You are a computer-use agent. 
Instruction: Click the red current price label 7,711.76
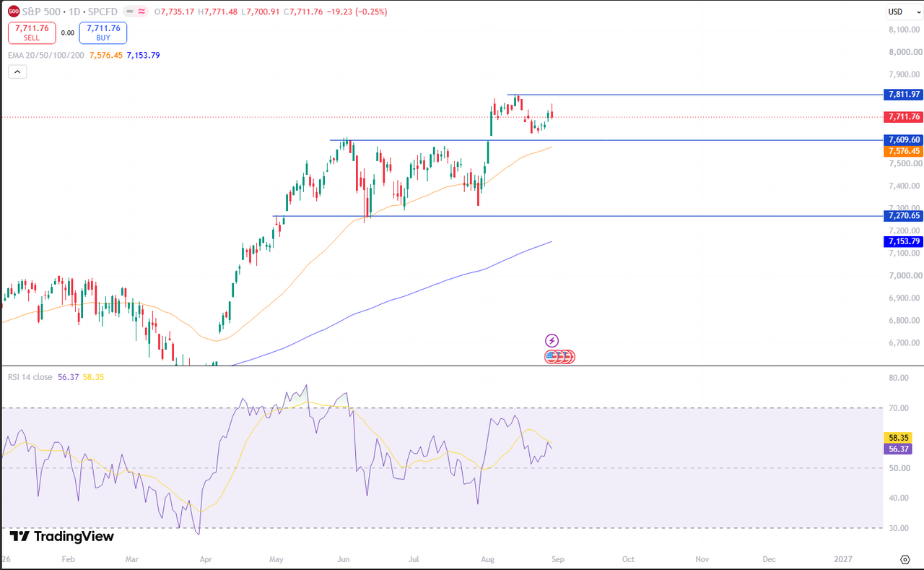tap(904, 116)
